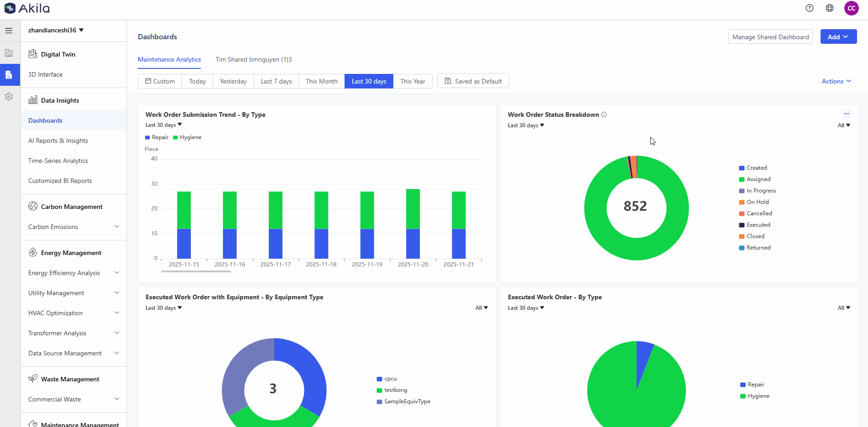Click the building icon in left rail

coord(9,53)
